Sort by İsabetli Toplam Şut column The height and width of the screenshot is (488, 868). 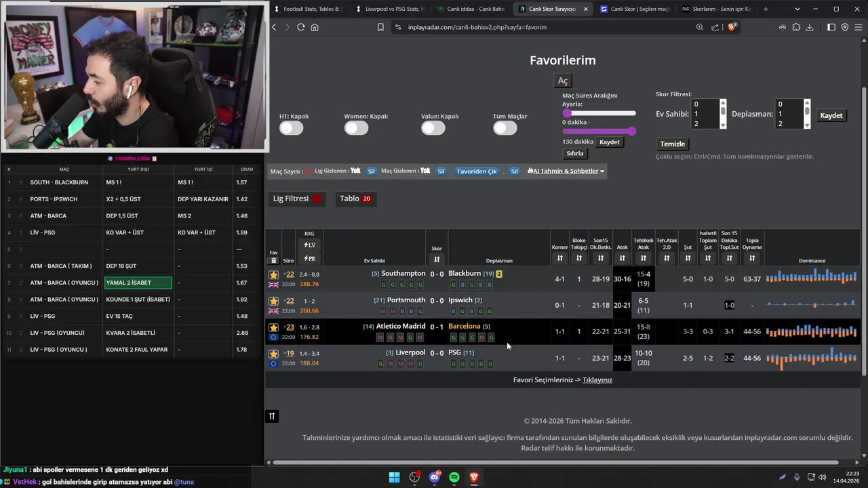(x=707, y=258)
